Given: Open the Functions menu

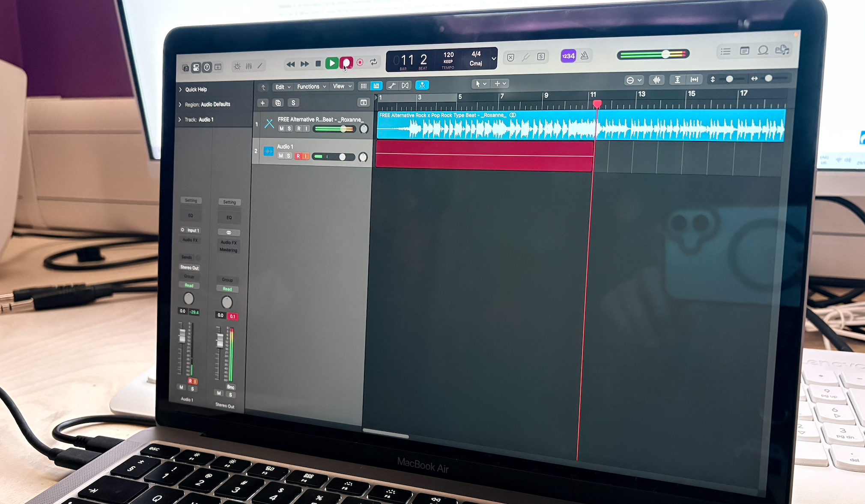Looking at the screenshot, I should point(311,86).
